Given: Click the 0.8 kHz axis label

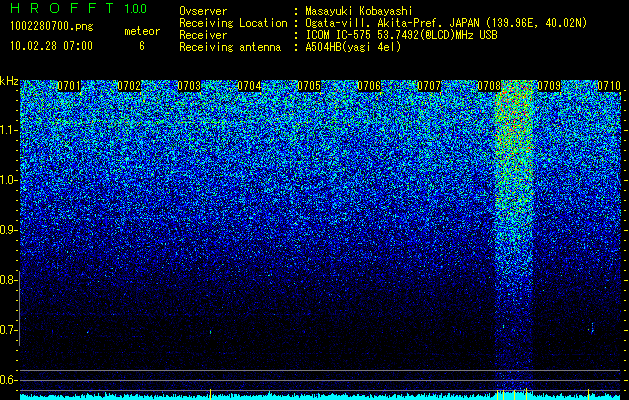Looking at the screenshot, I should click(x=9, y=280).
